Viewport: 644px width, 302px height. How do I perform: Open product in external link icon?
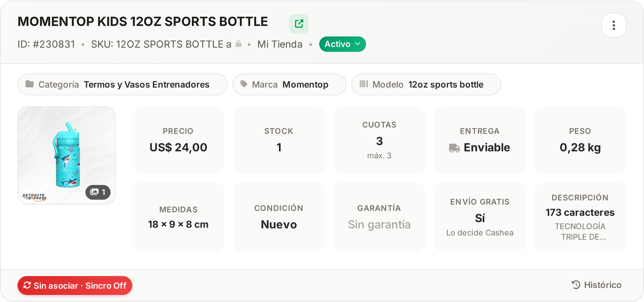pyautogui.click(x=299, y=24)
